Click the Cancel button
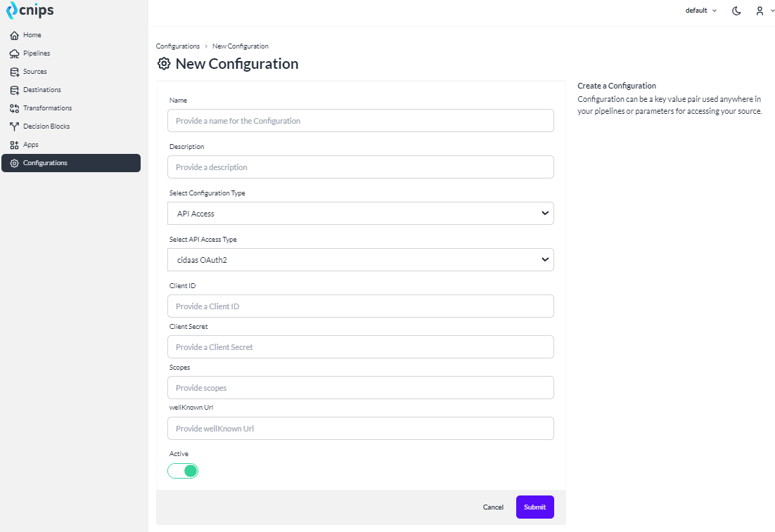This screenshot has width=775, height=532. [x=493, y=507]
